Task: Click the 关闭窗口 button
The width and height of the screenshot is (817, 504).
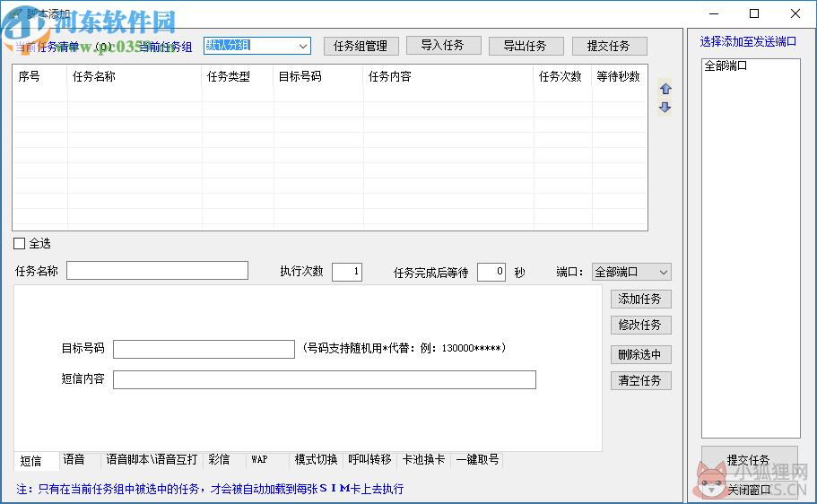Action: (749, 490)
